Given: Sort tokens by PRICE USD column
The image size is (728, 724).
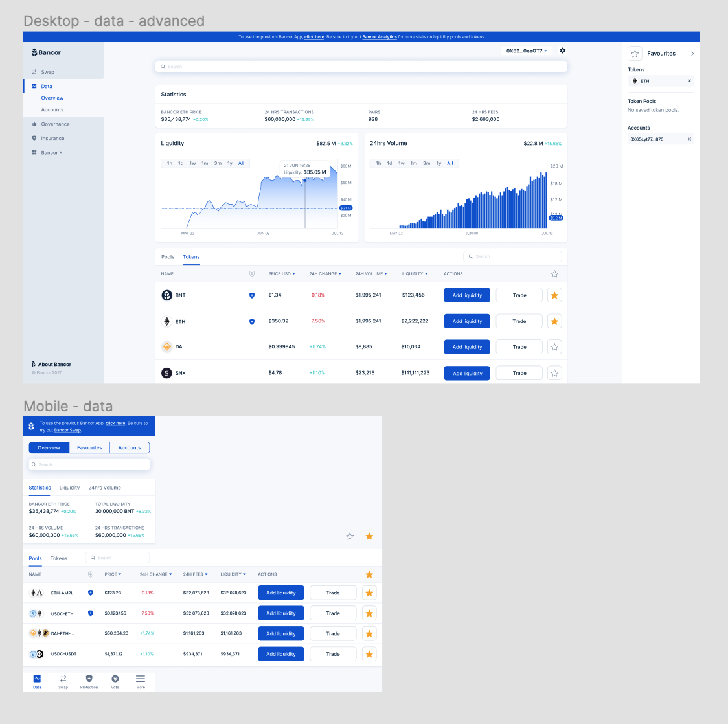Looking at the screenshot, I should click(x=282, y=274).
